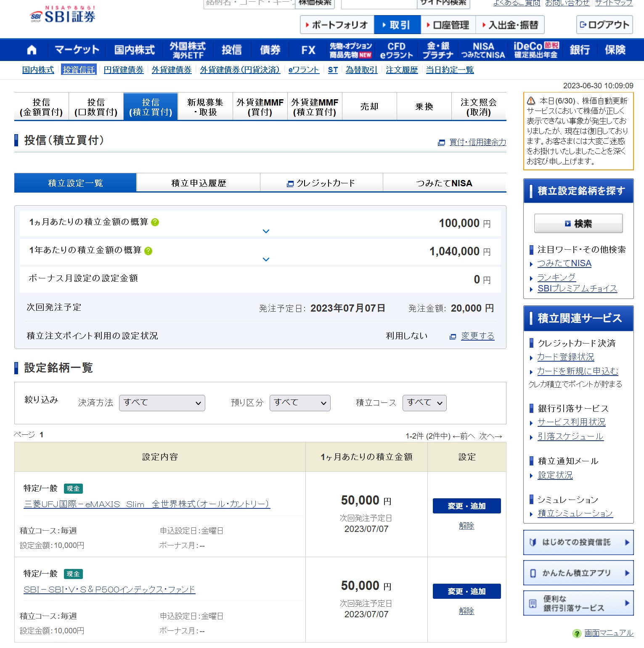Click the ログアウト button
The height and width of the screenshot is (648, 644).
(604, 25)
